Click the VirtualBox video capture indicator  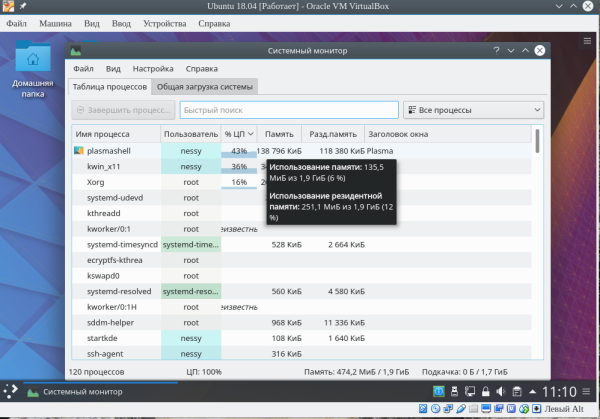click(499, 409)
